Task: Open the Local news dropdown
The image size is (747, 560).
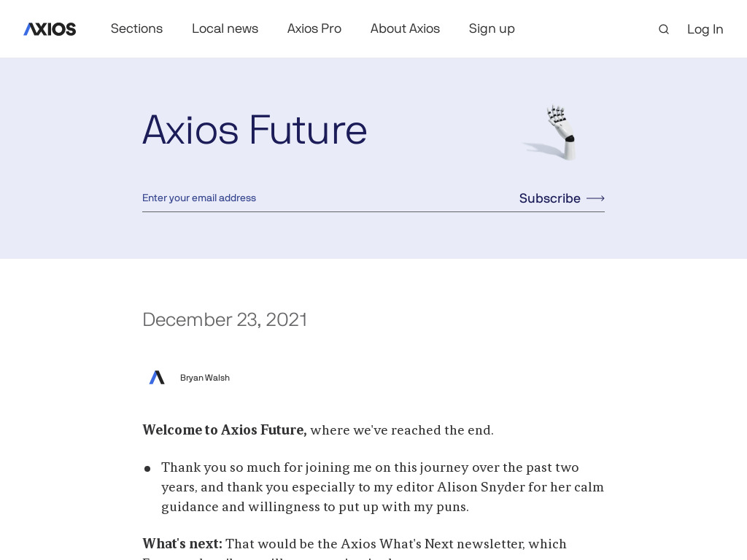Action: point(225,29)
